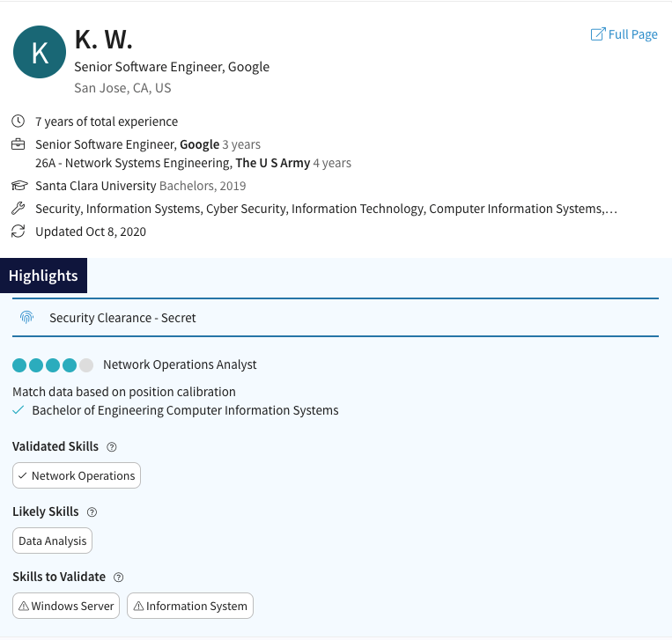Open help icon beside Validated Skills
This screenshot has width=672, height=640.
(112, 447)
